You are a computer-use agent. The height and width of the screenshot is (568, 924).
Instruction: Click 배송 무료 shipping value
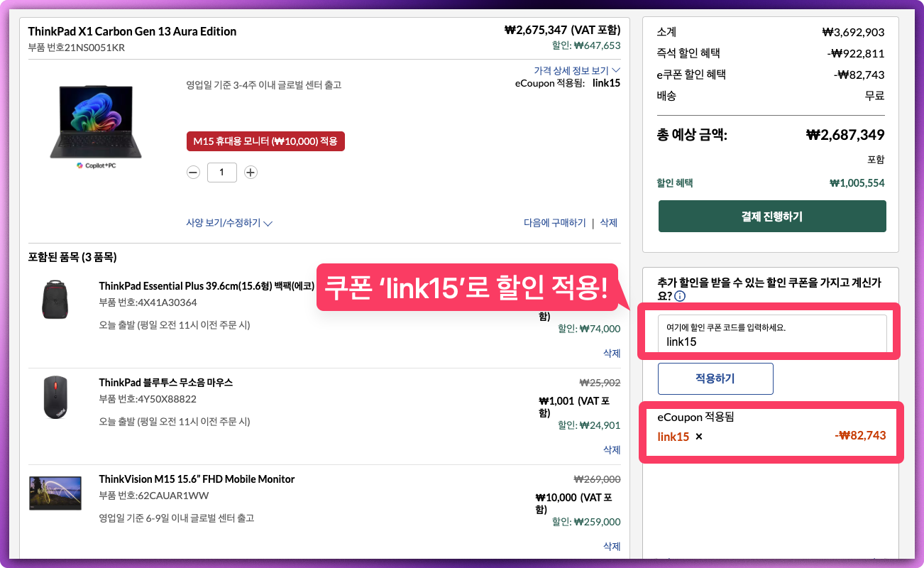click(874, 96)
